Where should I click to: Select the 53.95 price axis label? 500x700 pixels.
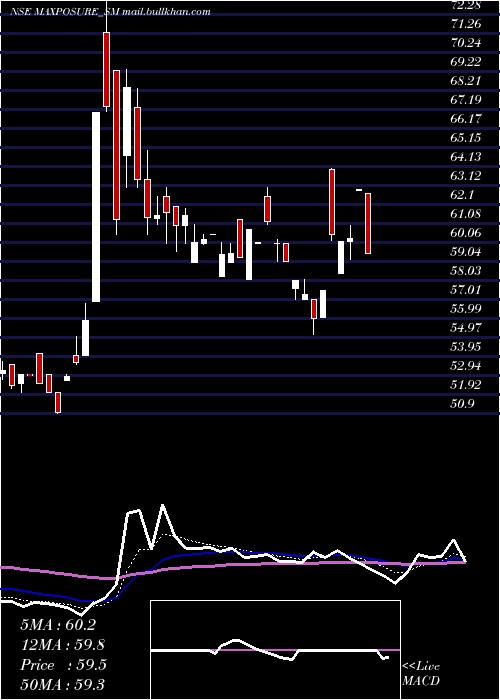pyautogui.click(x=466, y=347)
